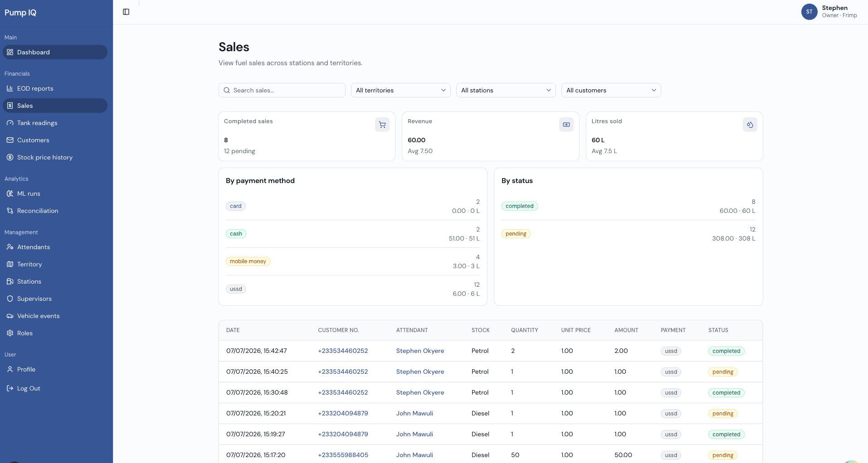Open the All territories dropdown

[x=400, y=90]
